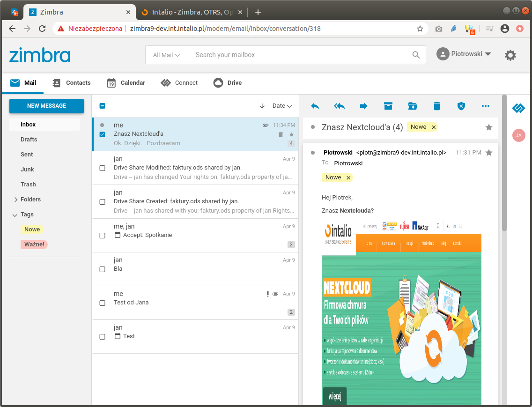Screen dimensions: 532x407
Task: Open the Junk folder
Action: coord(27,170)
